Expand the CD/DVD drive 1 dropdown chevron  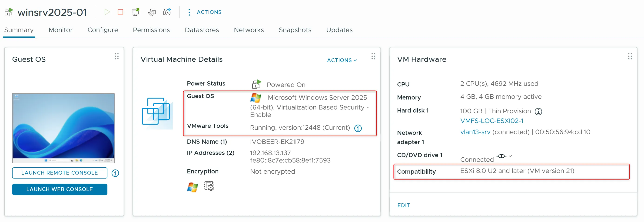511,156
